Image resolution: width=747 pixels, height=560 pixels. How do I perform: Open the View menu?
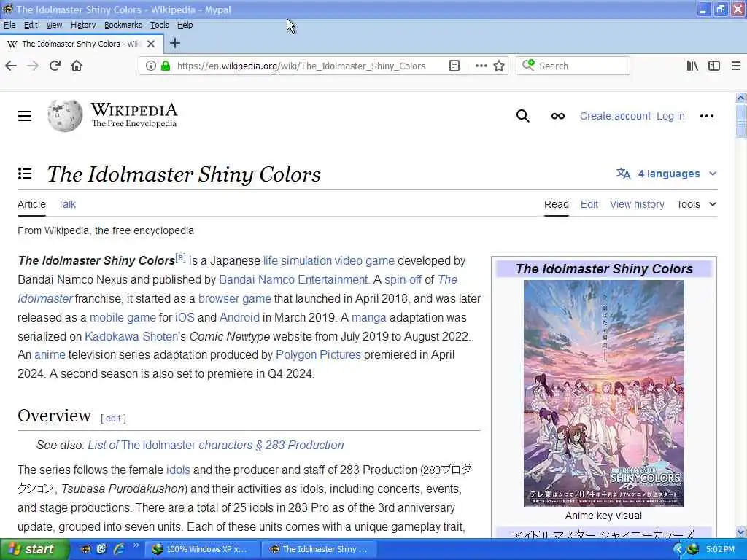click(54, 25)
